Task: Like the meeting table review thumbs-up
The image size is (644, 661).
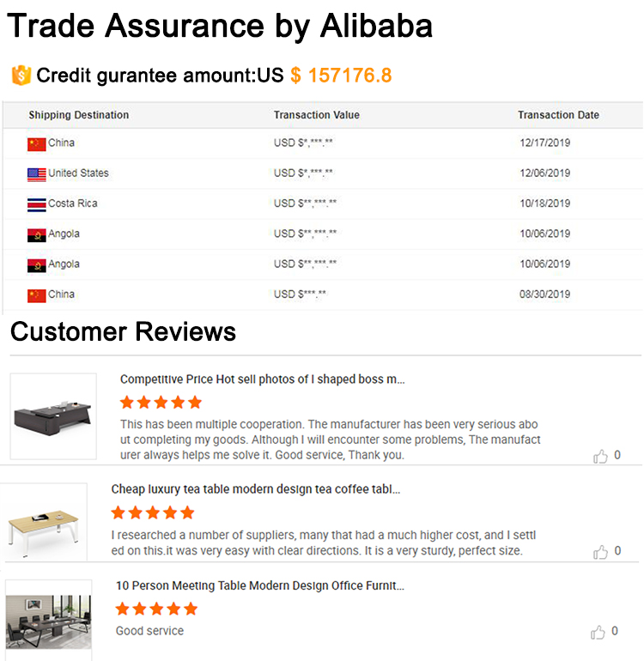Action: pos(598,633)
